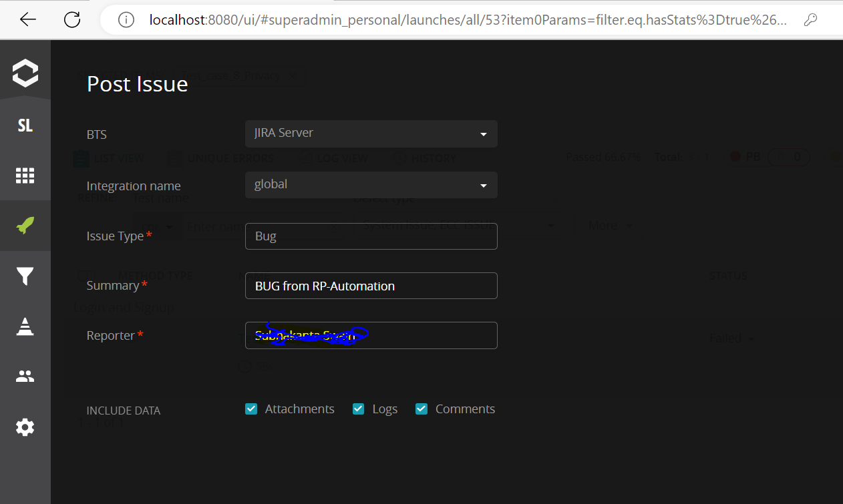Open Filters using the funnel sidebar icon

pyautogui.click(x=25, y=276)
